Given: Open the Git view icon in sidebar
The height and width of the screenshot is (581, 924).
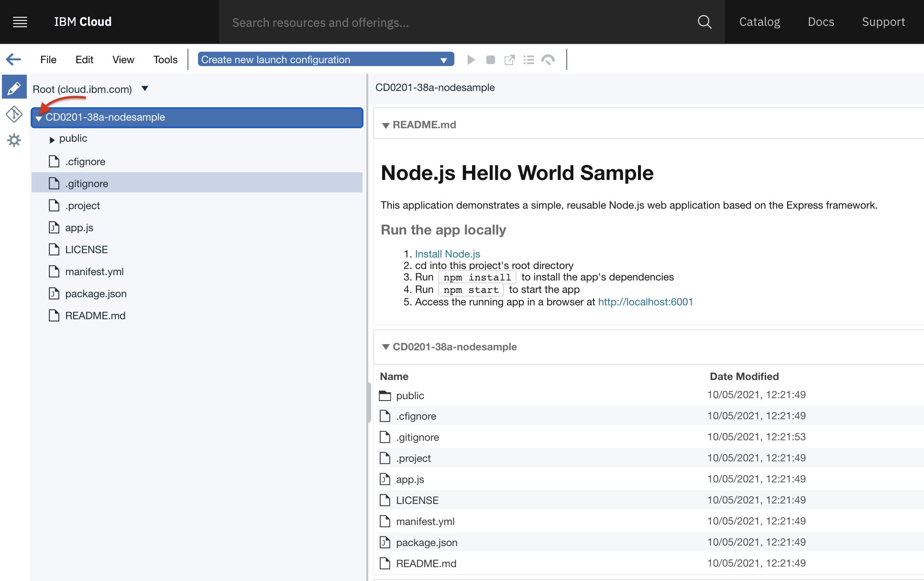Looking at the screenshot, I should click(x=14, y=114).
